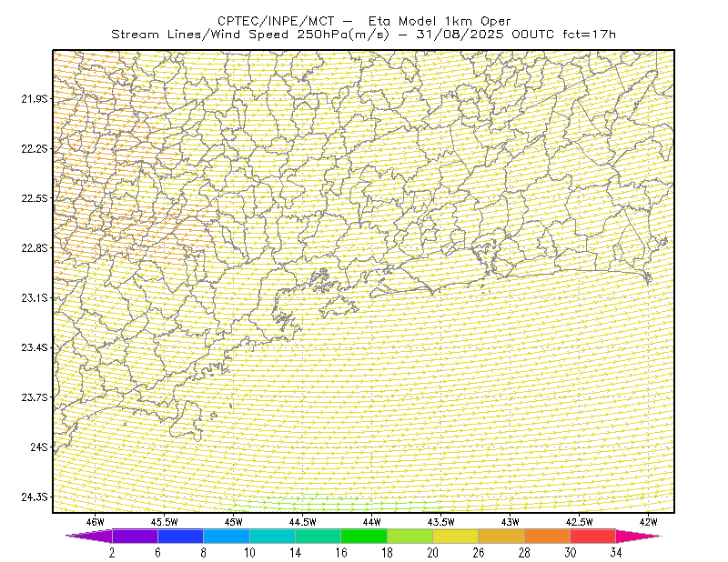
Task: Click the title line 'CPTEC/INPE/MCT — Eta Model 1km Oper'
Action: tap(364, 21)
